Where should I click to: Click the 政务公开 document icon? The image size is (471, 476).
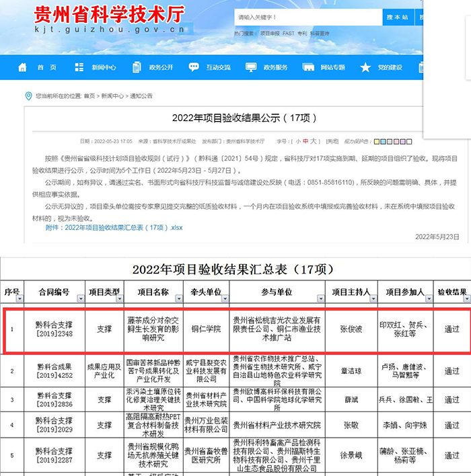pyautogui.click(x=137, y=67)
